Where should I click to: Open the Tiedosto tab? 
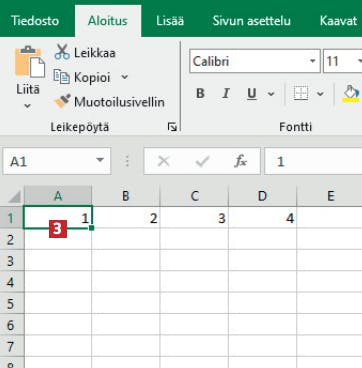[35, 21]
